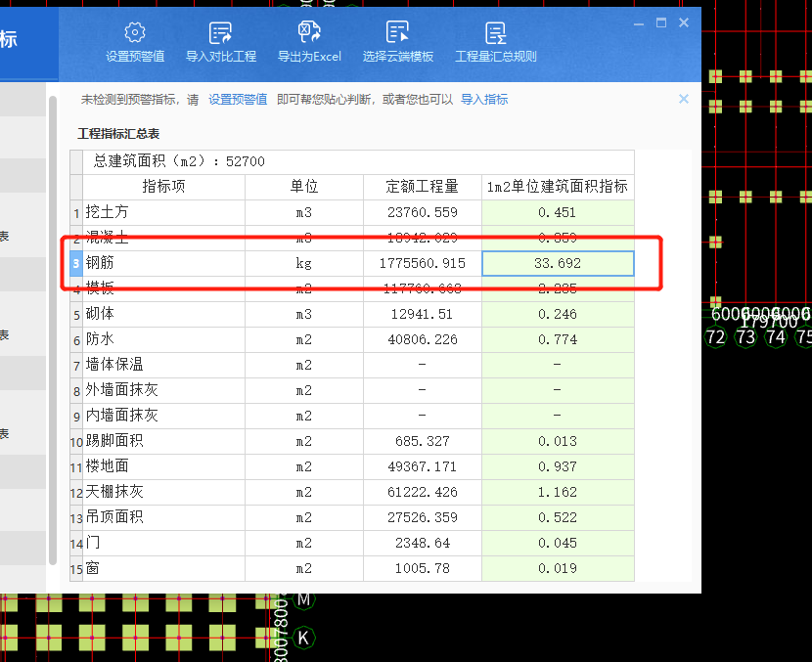Click the 楼地面 indicator value 0.937 cell
The width and height of the screenshot is (812, 662).
point(558,466)
